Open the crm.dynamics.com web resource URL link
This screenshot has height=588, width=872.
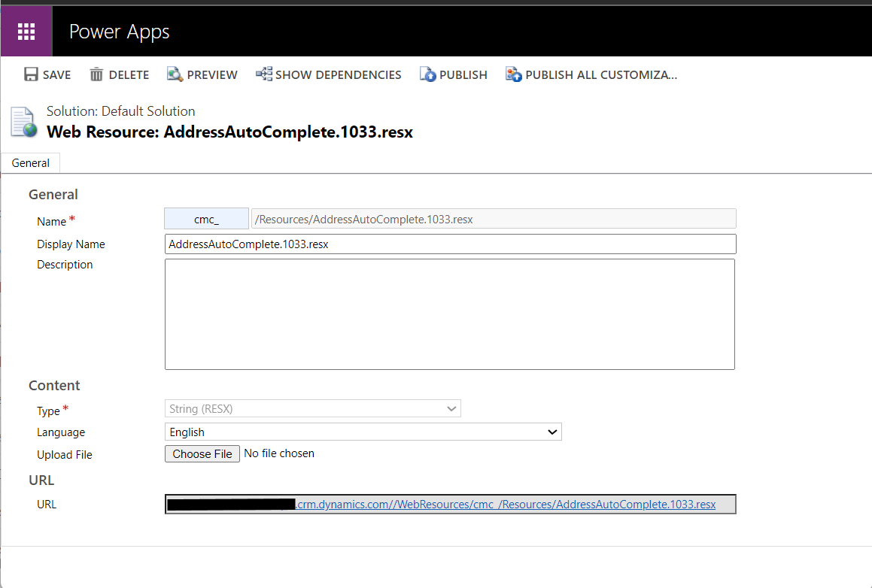[x=506, y=504]
